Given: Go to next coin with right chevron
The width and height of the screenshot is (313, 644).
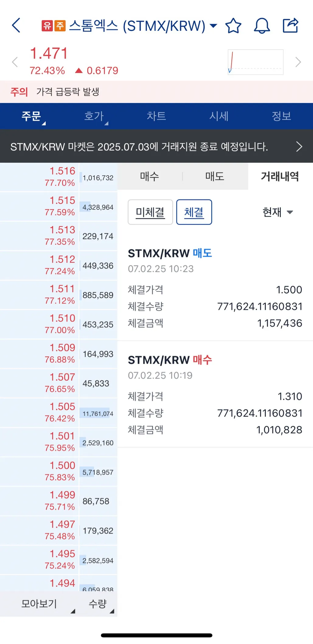Looking at the screenshot, I should [x=298, y=62].
